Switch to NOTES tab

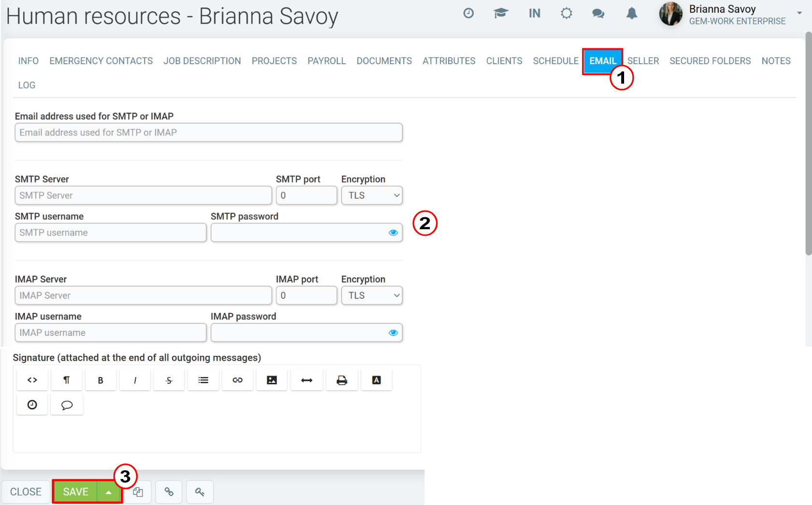pyautogui.click(x=776, y=61)
